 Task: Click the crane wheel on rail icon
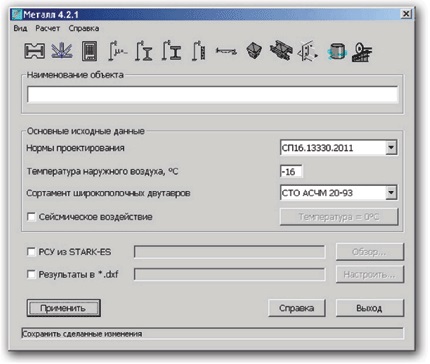coord(362,52)
